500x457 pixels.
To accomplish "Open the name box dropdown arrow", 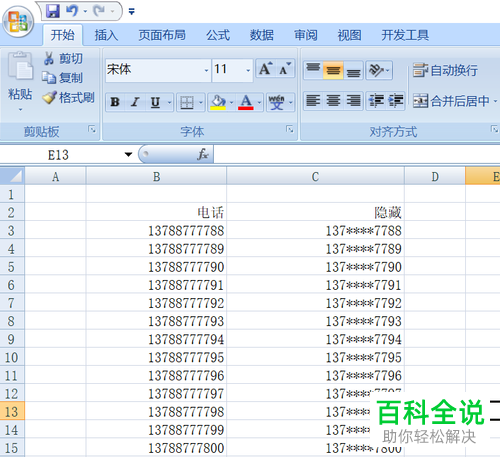I will [128, 155].
